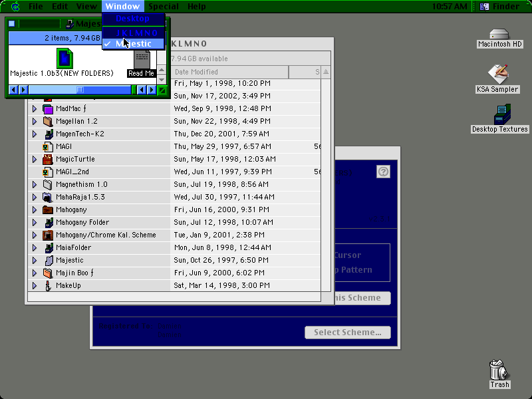This screenshot has width=532, height=399.
Task: Sort the list by the Date Modified header
Action: tap(229, 72)
